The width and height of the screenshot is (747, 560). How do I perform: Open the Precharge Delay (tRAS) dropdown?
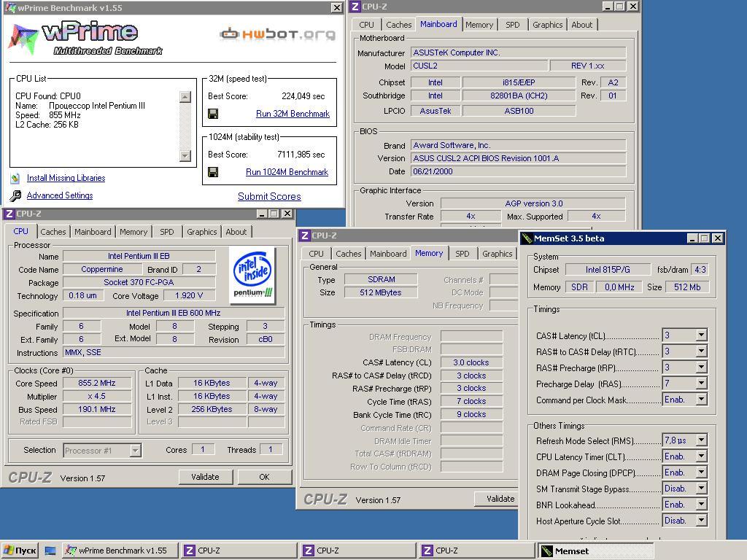click(701, 384)
